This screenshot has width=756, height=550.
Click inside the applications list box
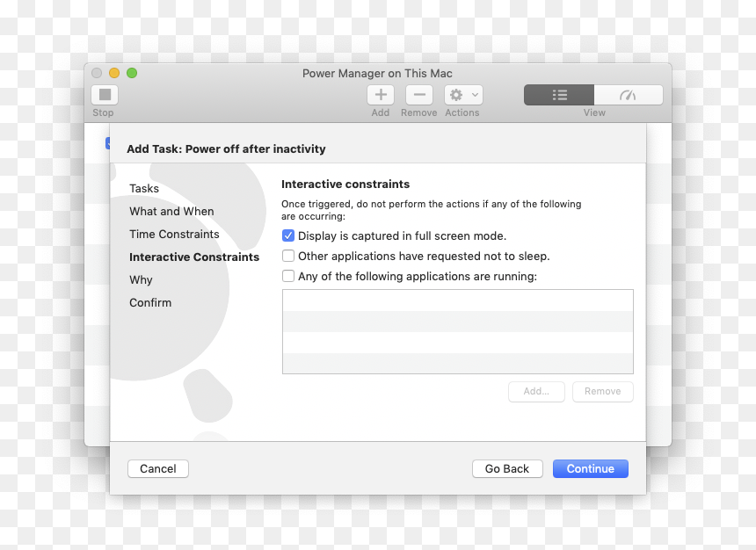(457, 331)
